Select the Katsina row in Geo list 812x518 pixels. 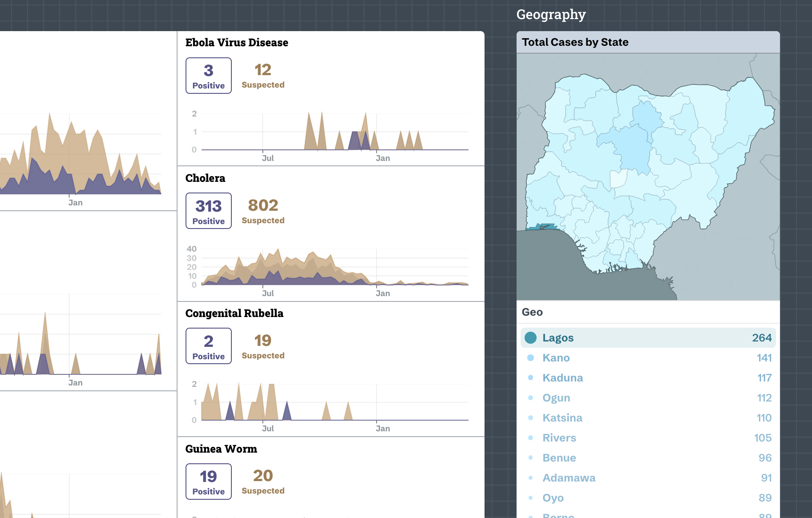click(648, 418)
